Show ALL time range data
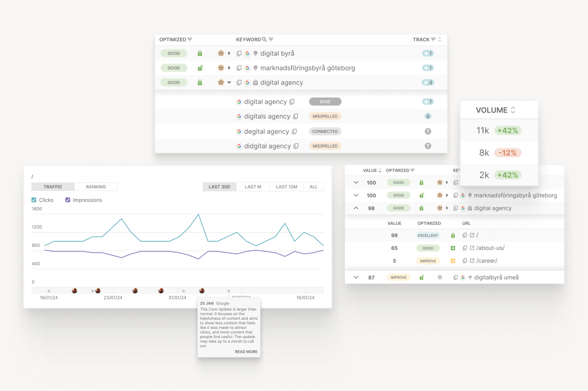This screenshot has height=391, width=588. click(x=314, y=187)
